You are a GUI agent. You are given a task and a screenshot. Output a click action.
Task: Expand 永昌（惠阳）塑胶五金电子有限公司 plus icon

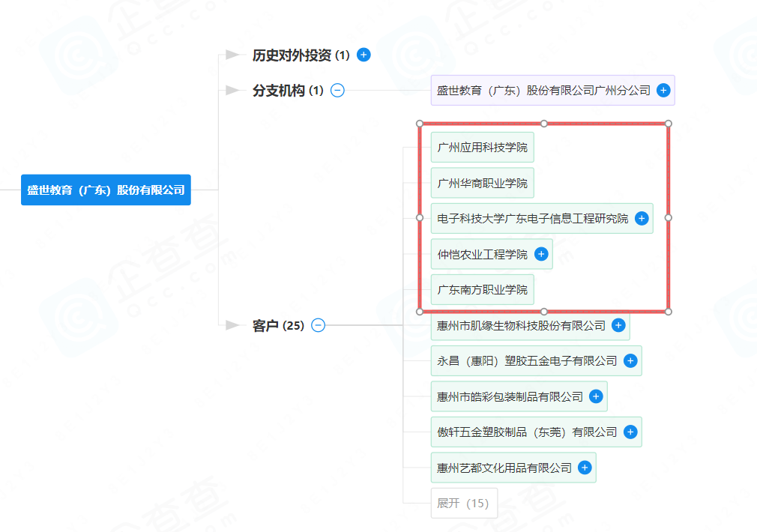point(630,360)
